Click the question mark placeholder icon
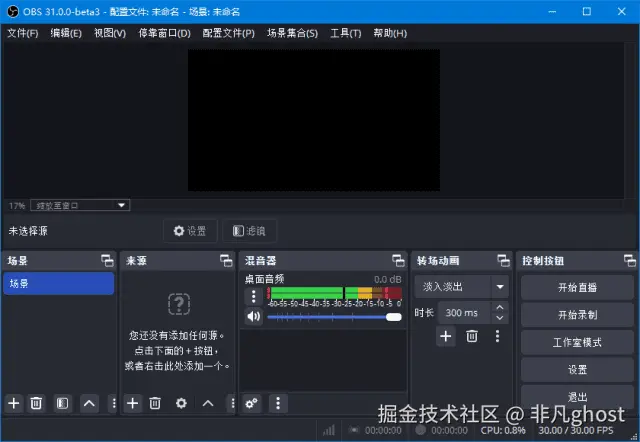The height and width of the screenshot is (442, 640). pyautogui.click(x=179, y=304)
